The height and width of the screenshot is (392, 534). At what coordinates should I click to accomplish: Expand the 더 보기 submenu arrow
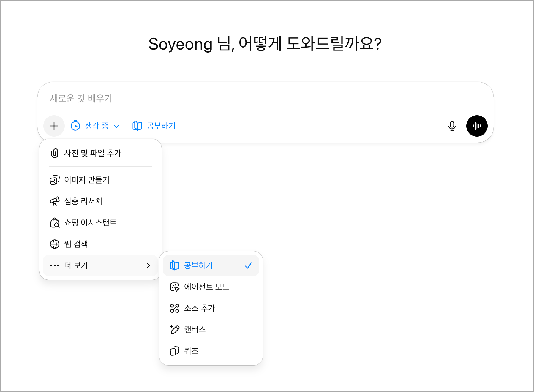pyautogui.click(x=148, y=265)
